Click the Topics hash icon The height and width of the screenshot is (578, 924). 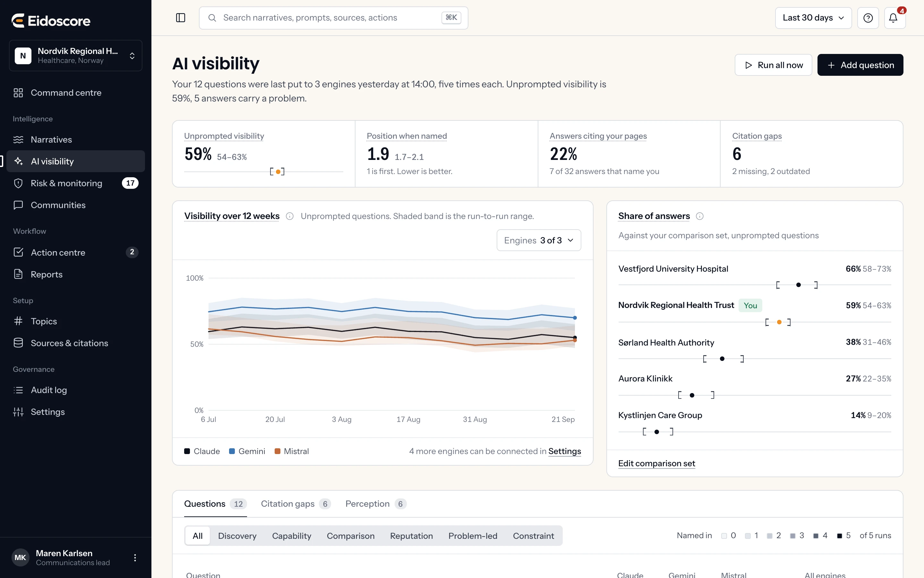coord(18,321)
